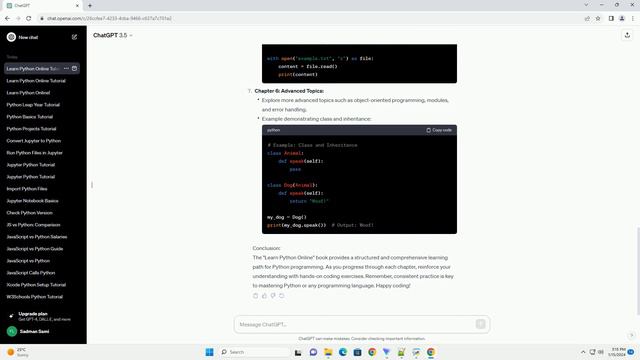The image size is (640, 360).
Task: Reload the page with refresh icon
Action: point(29,18)
